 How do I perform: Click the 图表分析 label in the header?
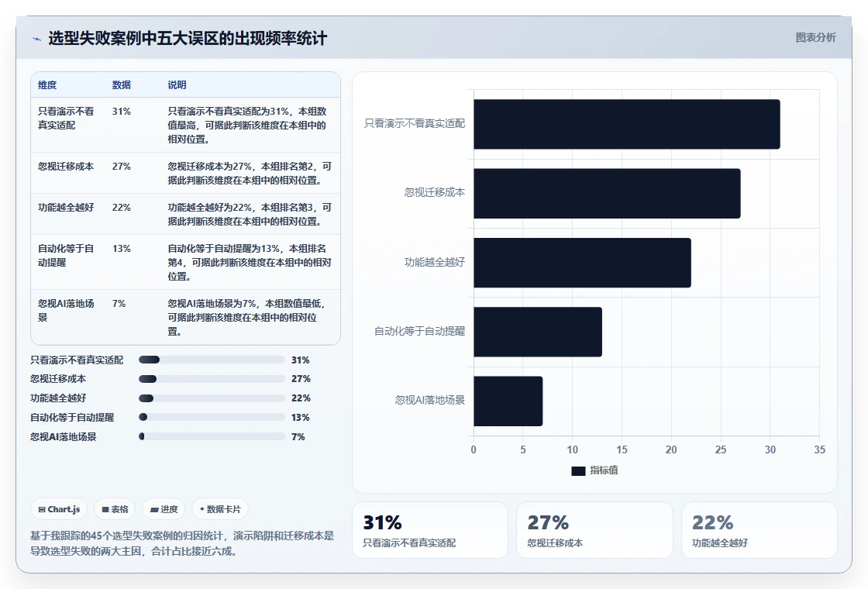tap(815, 38)
